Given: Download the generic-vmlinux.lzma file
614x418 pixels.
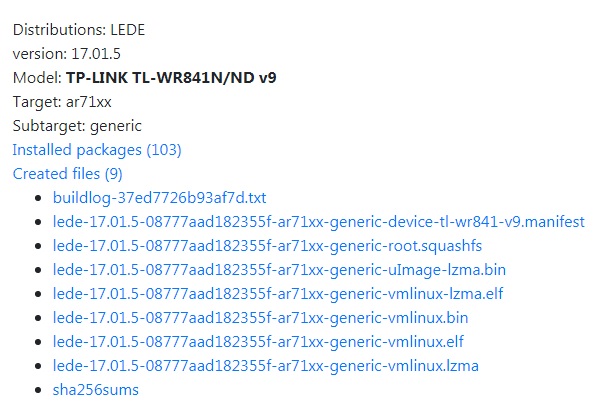Looking at the screenshot, I should click(x=265, y=366).
